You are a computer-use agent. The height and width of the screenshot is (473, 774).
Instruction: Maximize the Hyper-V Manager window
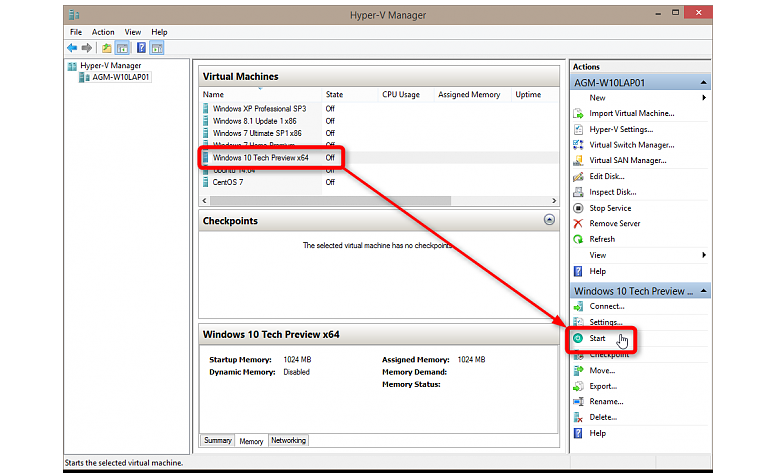click(x=675, y=13)
